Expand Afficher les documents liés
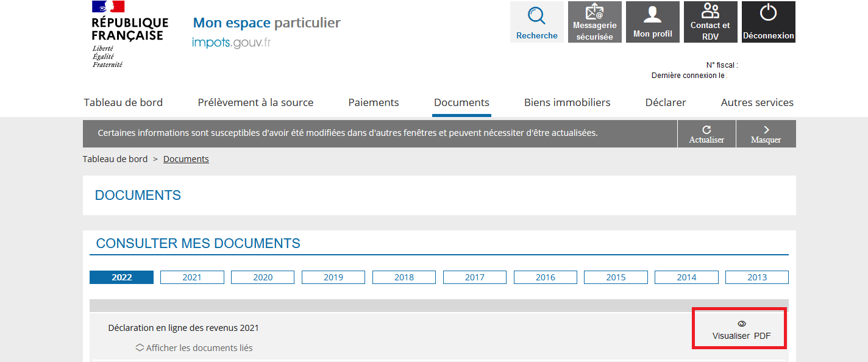Image resolution: width=868 pixels, height=362 pixels. (194, 348)
